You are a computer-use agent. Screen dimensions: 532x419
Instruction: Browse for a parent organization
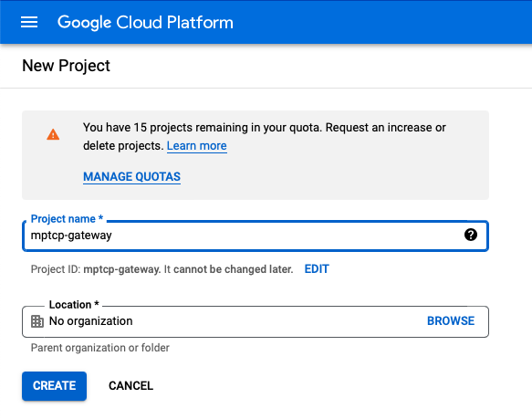point(451,321)
